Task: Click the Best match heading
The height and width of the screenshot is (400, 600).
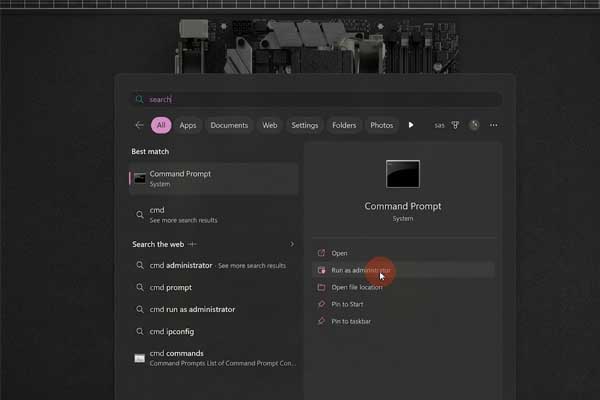Action: coord(150,152)
